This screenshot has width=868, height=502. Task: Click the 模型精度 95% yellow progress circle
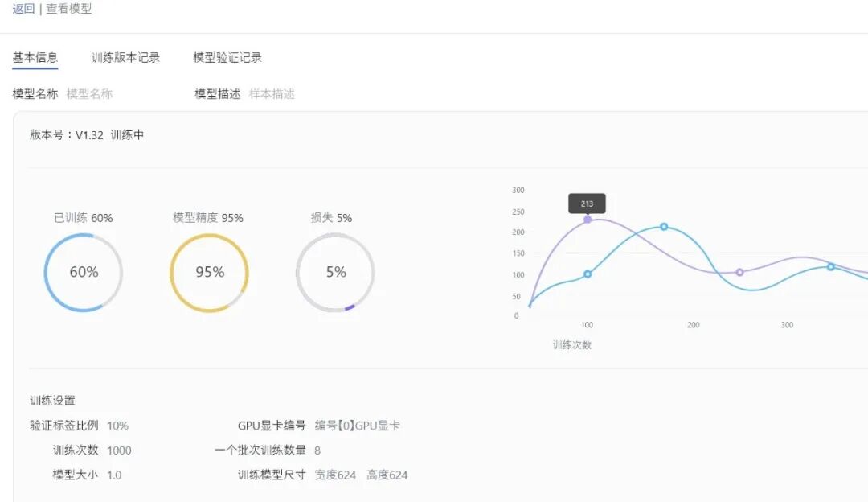tap(210, 272)
